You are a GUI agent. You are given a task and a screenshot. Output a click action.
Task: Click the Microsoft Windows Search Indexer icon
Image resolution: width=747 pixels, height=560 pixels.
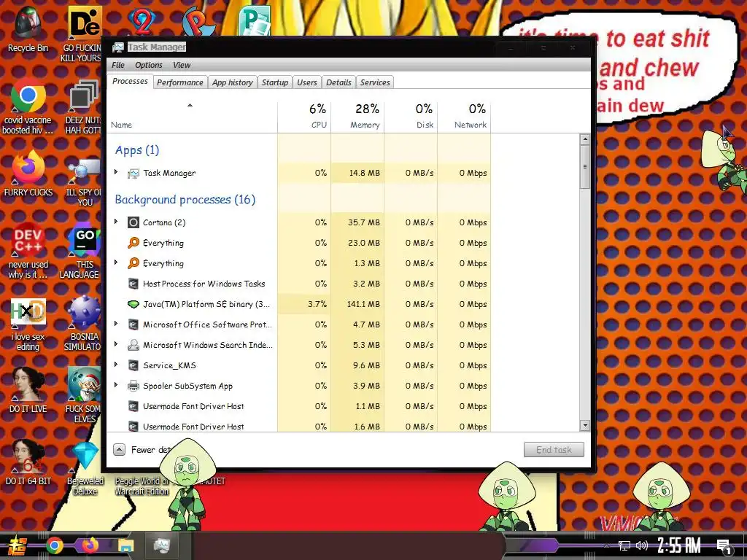click(x=133, y=345)
